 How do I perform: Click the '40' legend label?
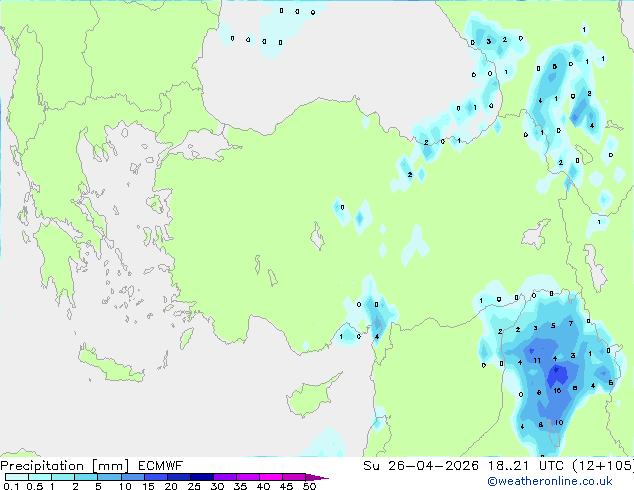click(x=263, y=486)
